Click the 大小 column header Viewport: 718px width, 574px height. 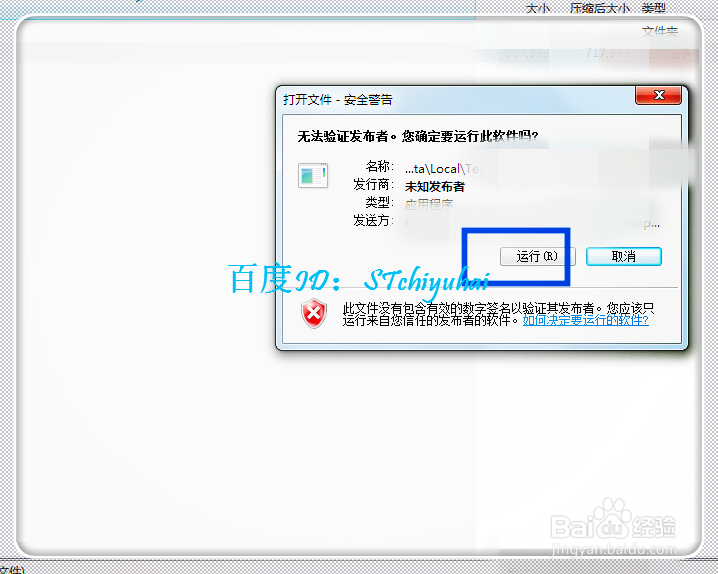(x=538, y=8)
